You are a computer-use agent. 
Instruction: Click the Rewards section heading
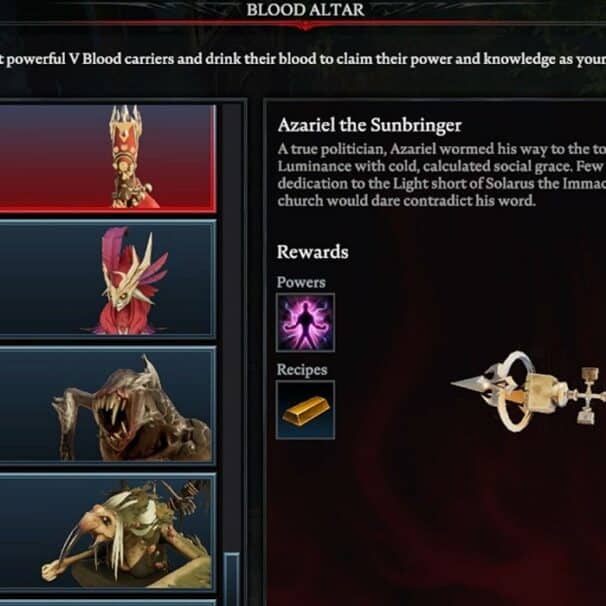tap(313, 252)
